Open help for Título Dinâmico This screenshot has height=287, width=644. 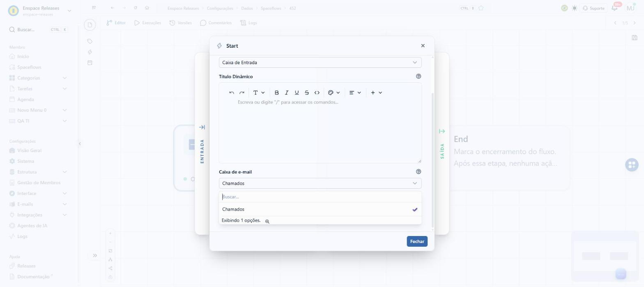[419, 76]
